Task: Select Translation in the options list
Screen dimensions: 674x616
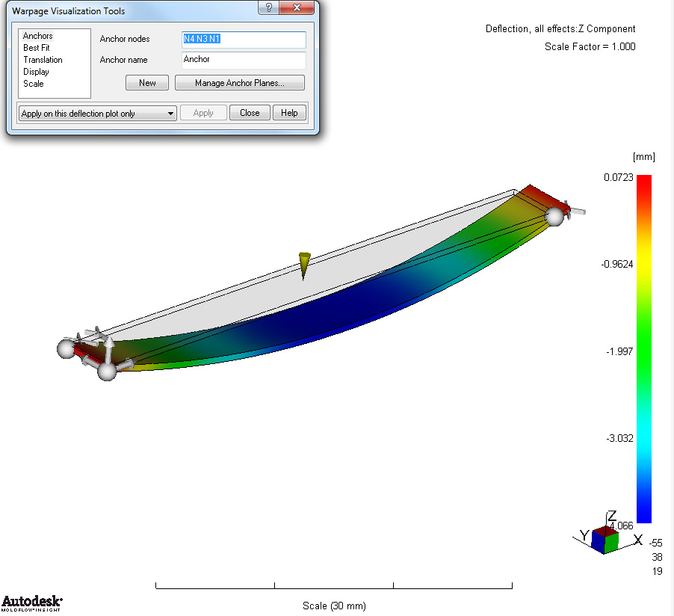Action: pos(43,60)
